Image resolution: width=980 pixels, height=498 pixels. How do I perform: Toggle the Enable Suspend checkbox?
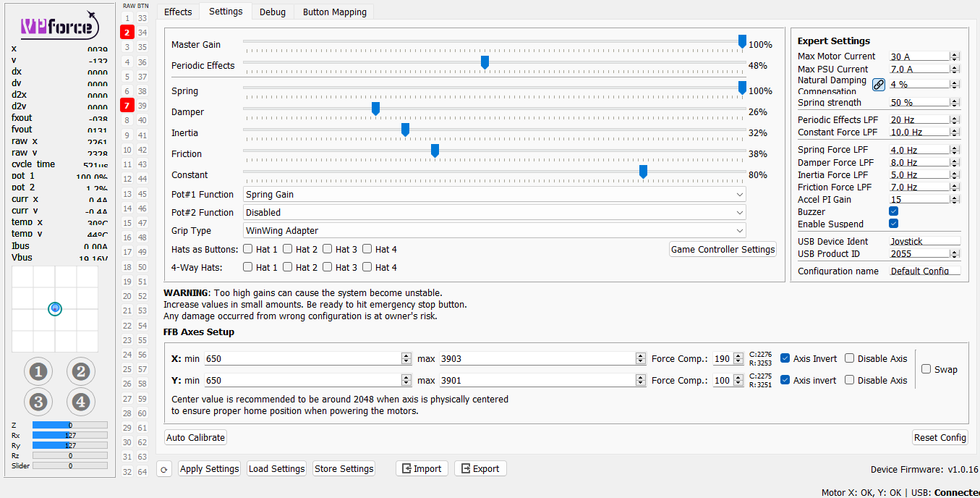893,224
